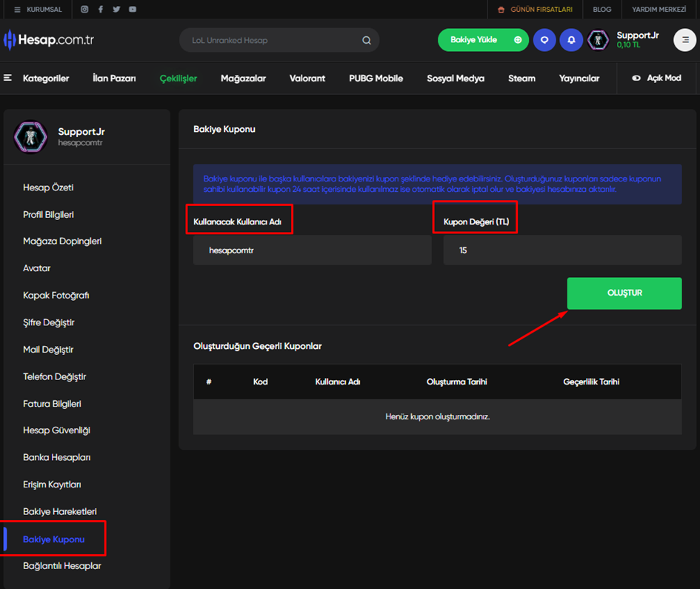700x589 pixels.
Task: Click Günün Fırsatları link text
Action: [541, 10]
